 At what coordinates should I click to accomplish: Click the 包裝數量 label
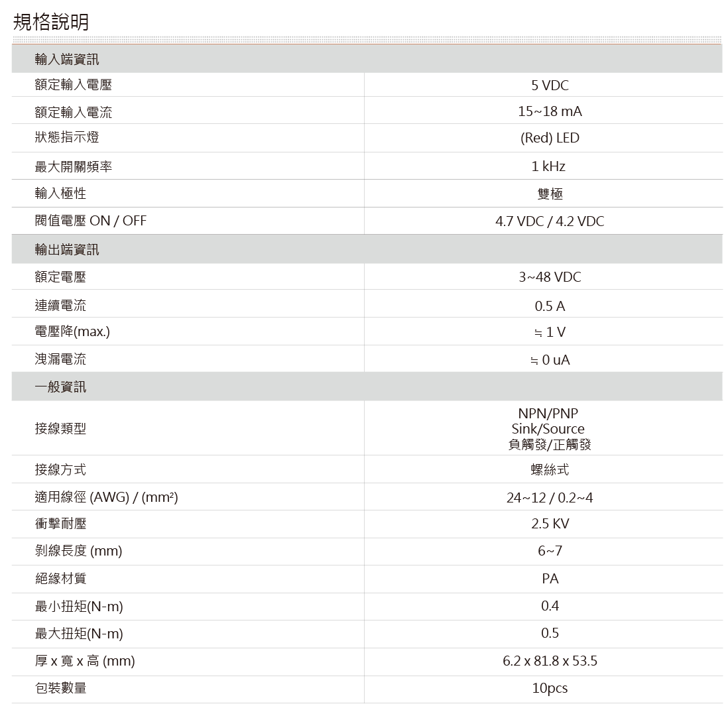60,687
